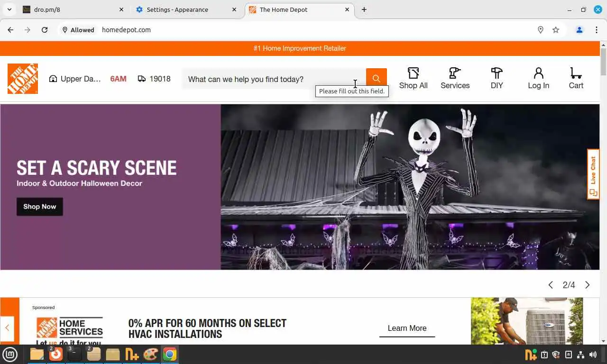Go forward in browser history
607x364 pixels.
(28, 30)
